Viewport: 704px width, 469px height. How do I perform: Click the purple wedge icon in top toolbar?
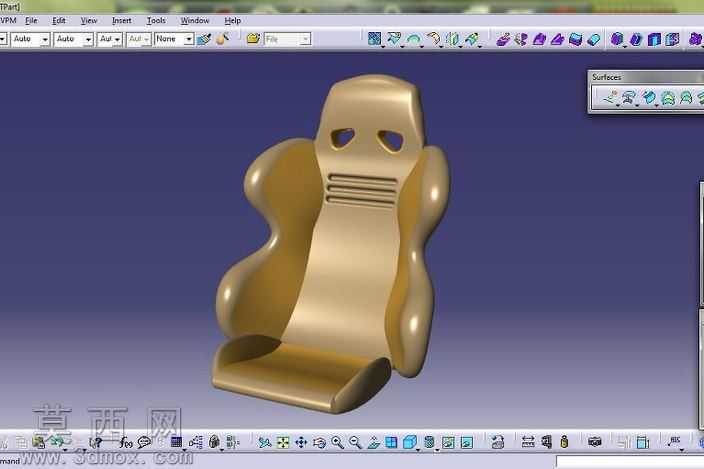[x=557, y=39]
